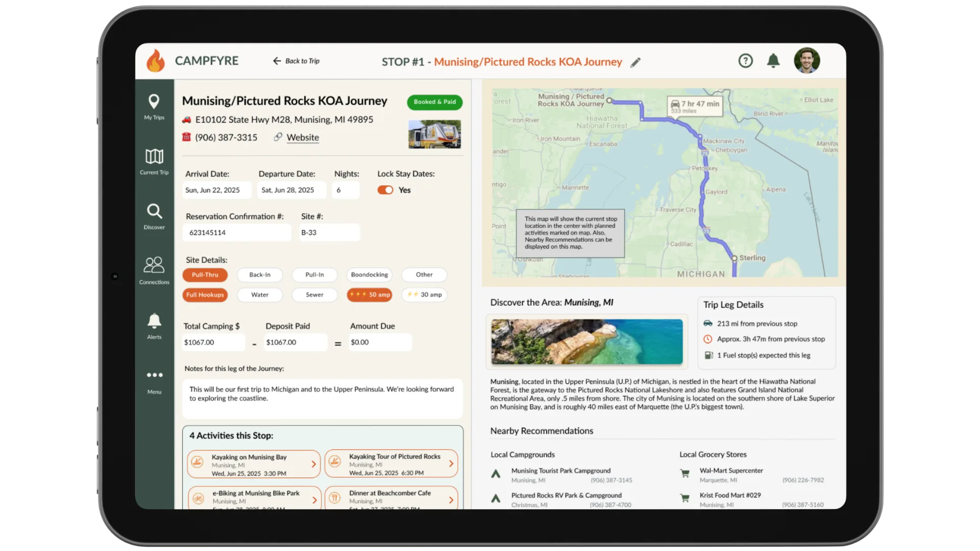Click the Booked & Paid status badge
The width and height of the screenshot is (980, 551).
pyautogui.click(x=434, y=102)
